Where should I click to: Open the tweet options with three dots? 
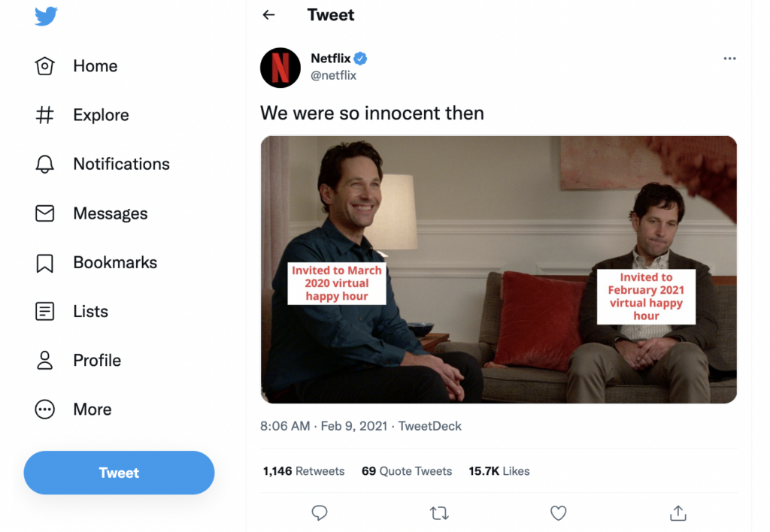(729, 59)
